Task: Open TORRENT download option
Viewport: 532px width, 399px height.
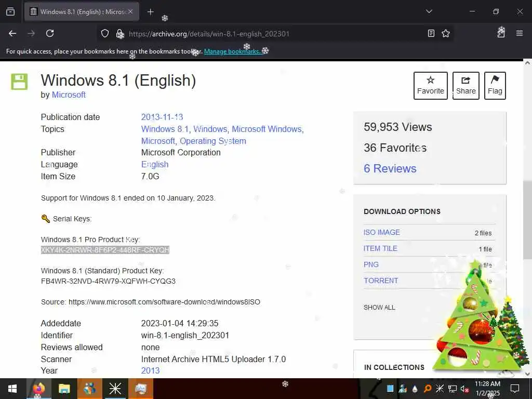Action: tap(381, 281)
